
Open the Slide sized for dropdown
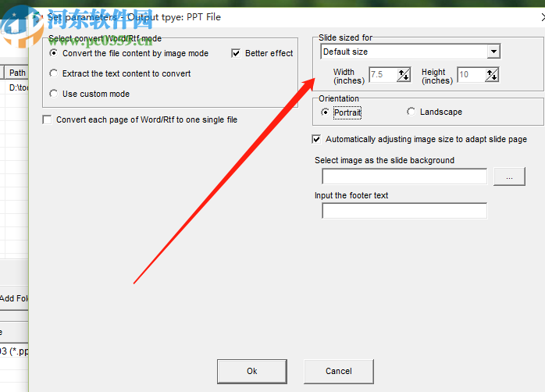493,52
